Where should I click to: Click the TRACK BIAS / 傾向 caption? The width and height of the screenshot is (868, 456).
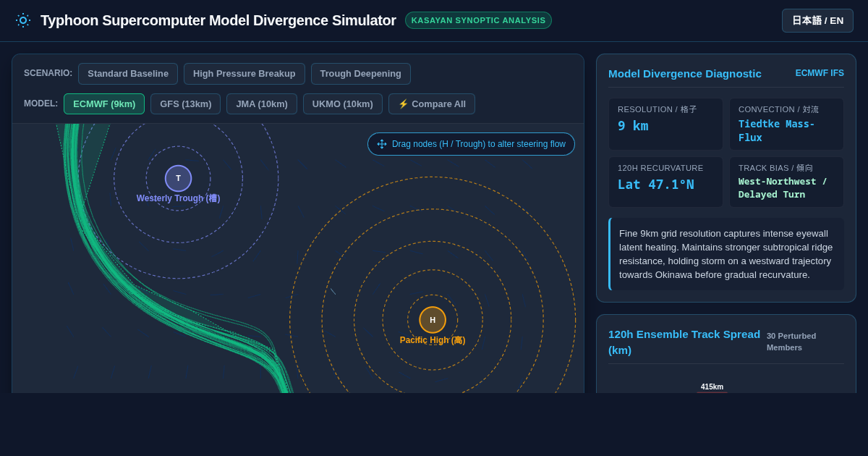(x=776, y=168)
